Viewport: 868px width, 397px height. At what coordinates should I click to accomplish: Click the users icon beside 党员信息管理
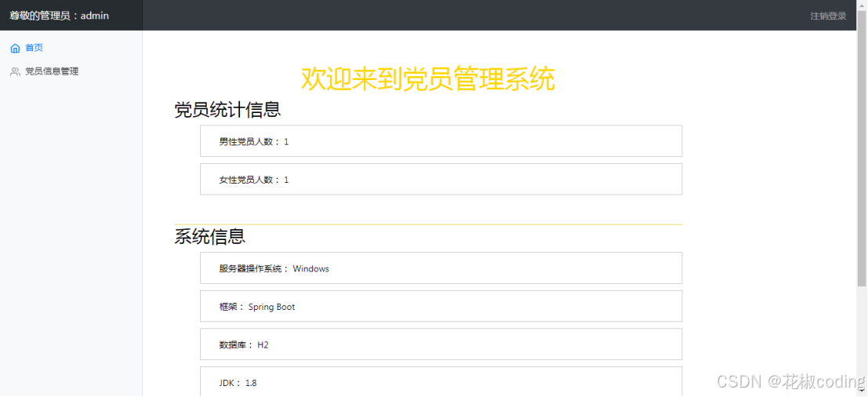pos(15,71)
